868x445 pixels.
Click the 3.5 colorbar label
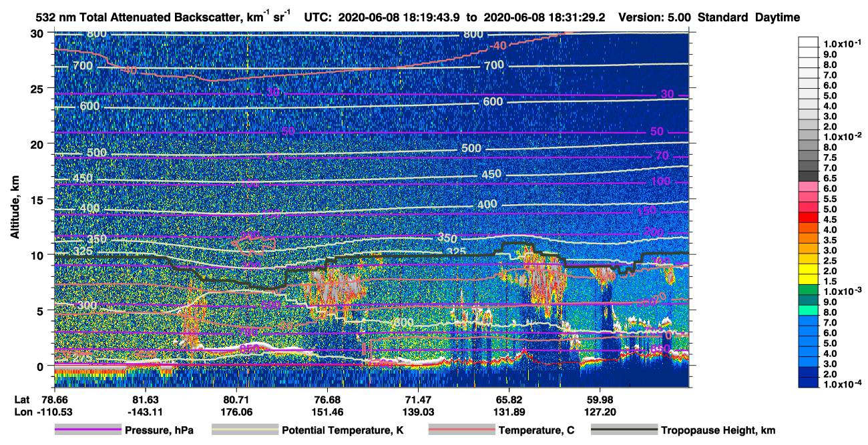830,240
